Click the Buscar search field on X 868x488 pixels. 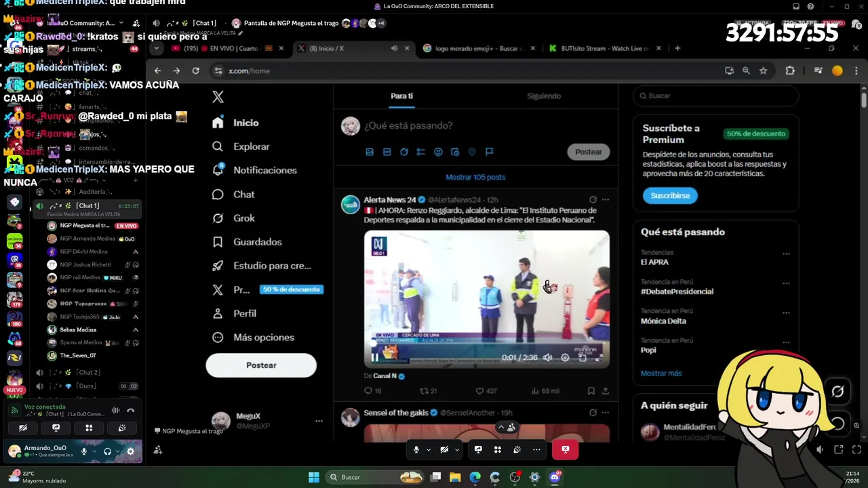(715, 96)
